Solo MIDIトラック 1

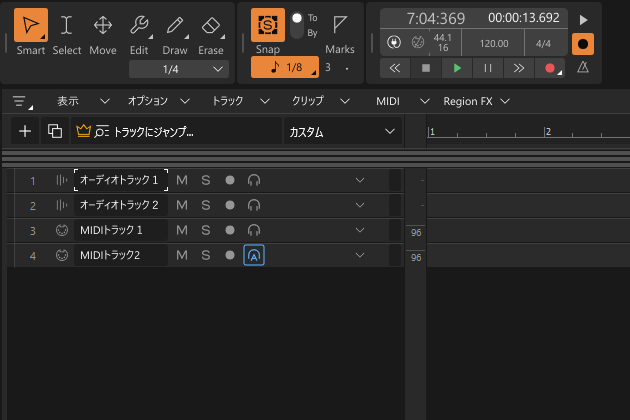point(205,230)
